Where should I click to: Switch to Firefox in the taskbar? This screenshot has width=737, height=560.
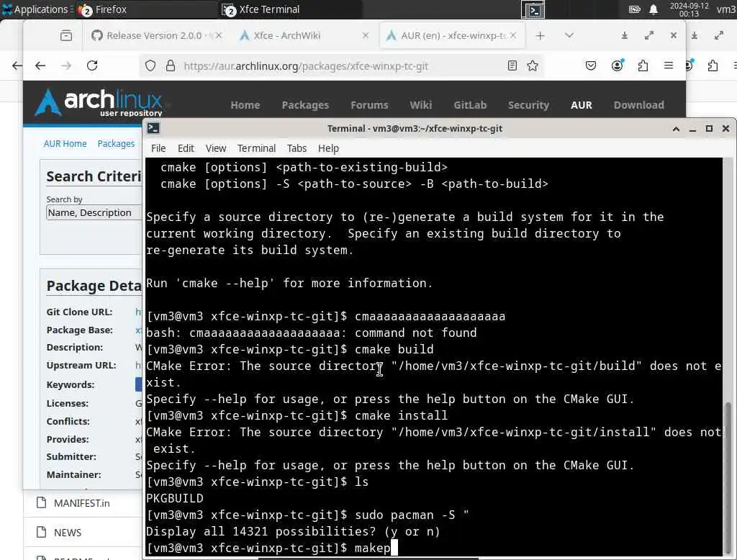click(102, 9)
